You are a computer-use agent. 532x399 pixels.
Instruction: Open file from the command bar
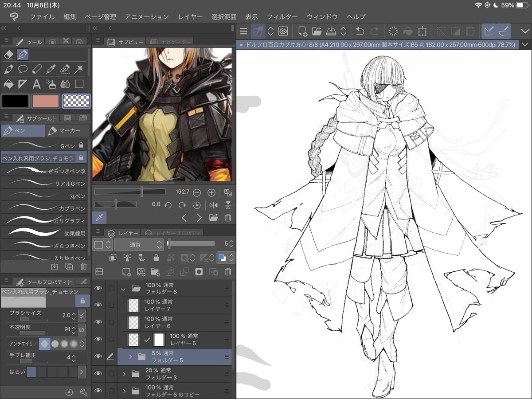pos(317,31)
